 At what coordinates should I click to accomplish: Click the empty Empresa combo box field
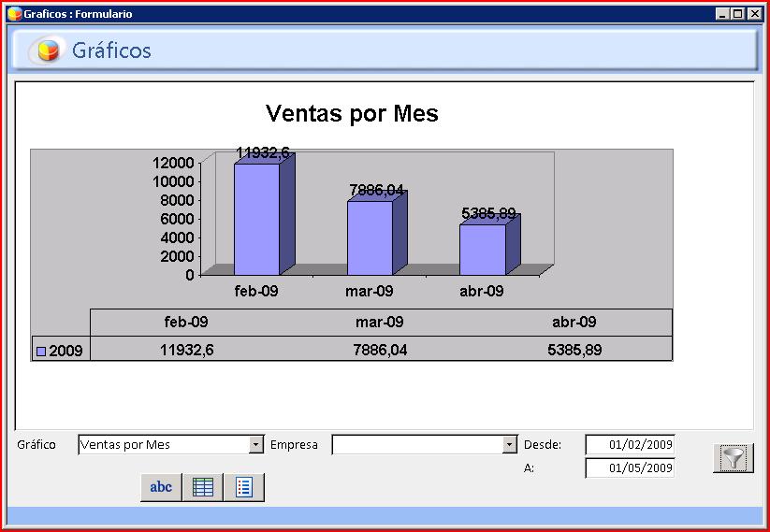(424, 445)
